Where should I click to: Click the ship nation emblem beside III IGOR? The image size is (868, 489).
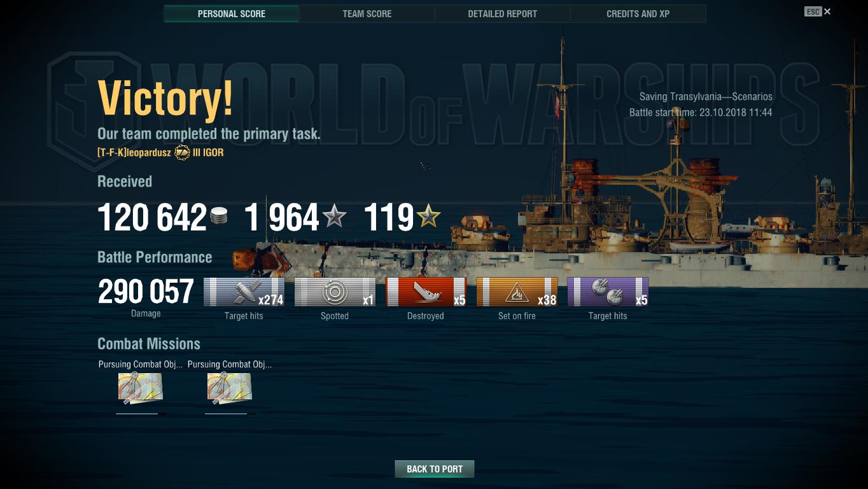pos(183,152)
